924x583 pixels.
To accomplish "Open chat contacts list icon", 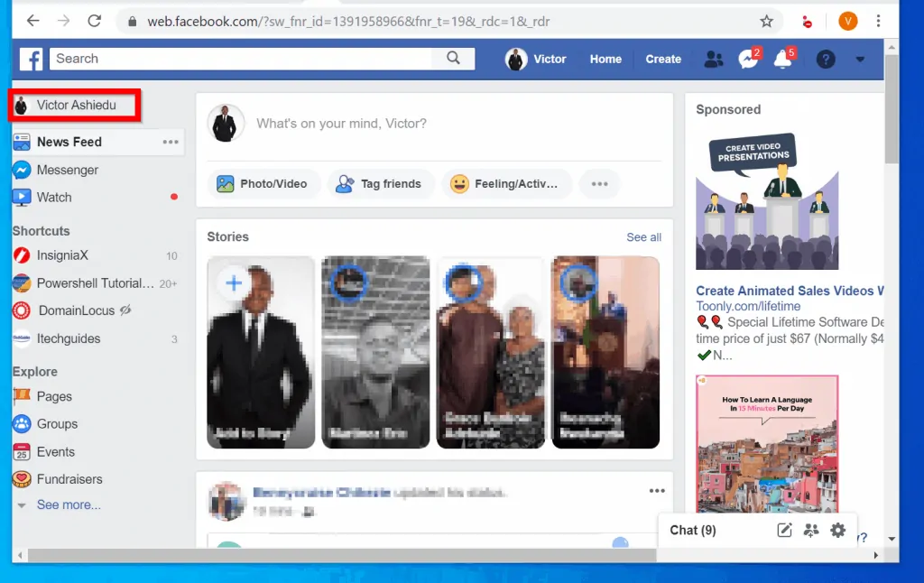I will click(810, 531).
